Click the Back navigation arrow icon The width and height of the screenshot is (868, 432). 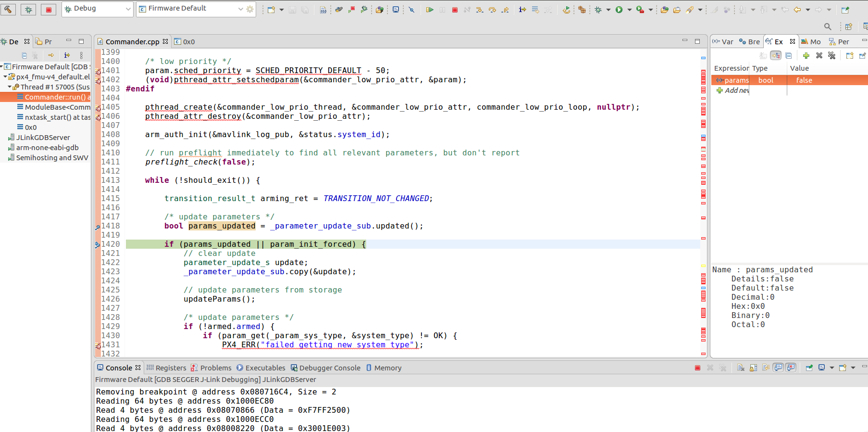[797, 10]
